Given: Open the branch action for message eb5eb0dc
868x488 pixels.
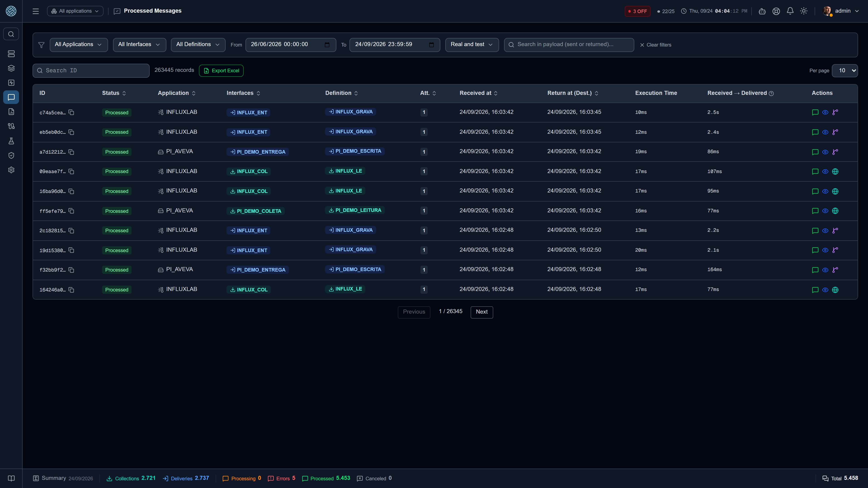Looking at the screenshot, I should [x=835, y=132].
